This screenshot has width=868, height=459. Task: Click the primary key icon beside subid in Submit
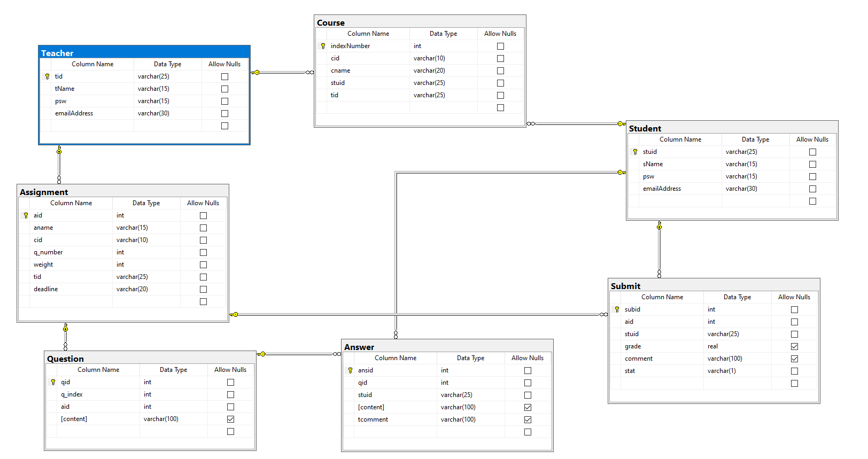click(x=617, y=309)
